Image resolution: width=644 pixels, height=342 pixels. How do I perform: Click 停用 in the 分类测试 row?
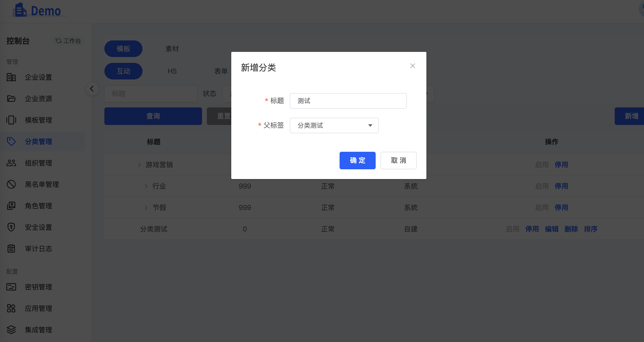click(532, 229)
